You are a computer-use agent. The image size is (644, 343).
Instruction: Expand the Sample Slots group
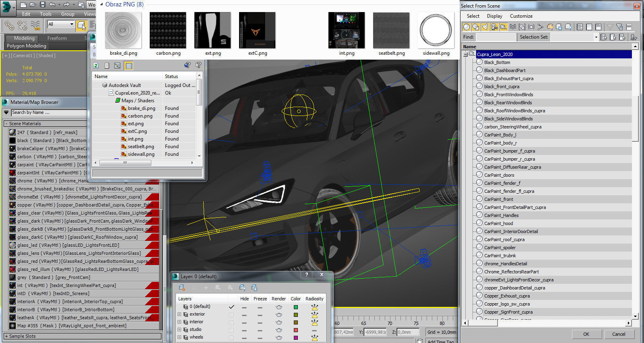pyautogui.click(x=6, y=336)
